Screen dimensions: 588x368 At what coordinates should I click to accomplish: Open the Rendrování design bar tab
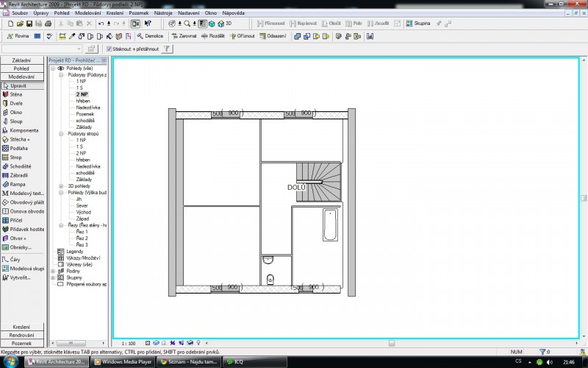(x=21, y=335)
